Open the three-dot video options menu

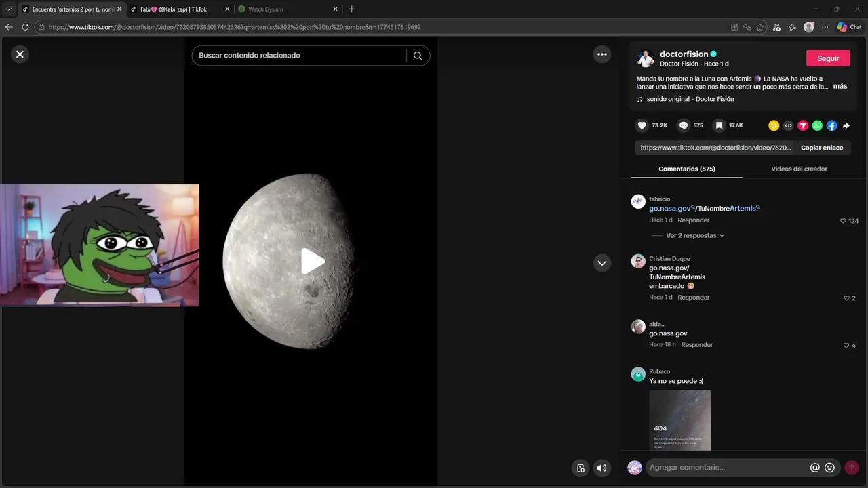point(602,54)
